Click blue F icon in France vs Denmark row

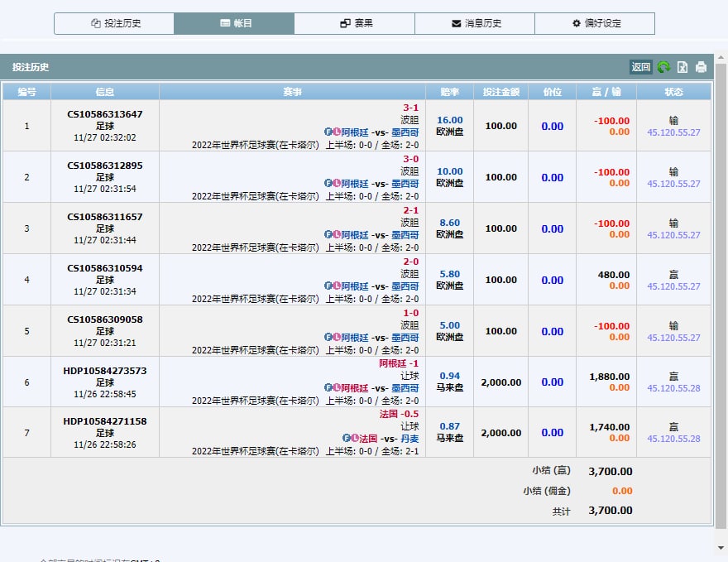point(346,439)
